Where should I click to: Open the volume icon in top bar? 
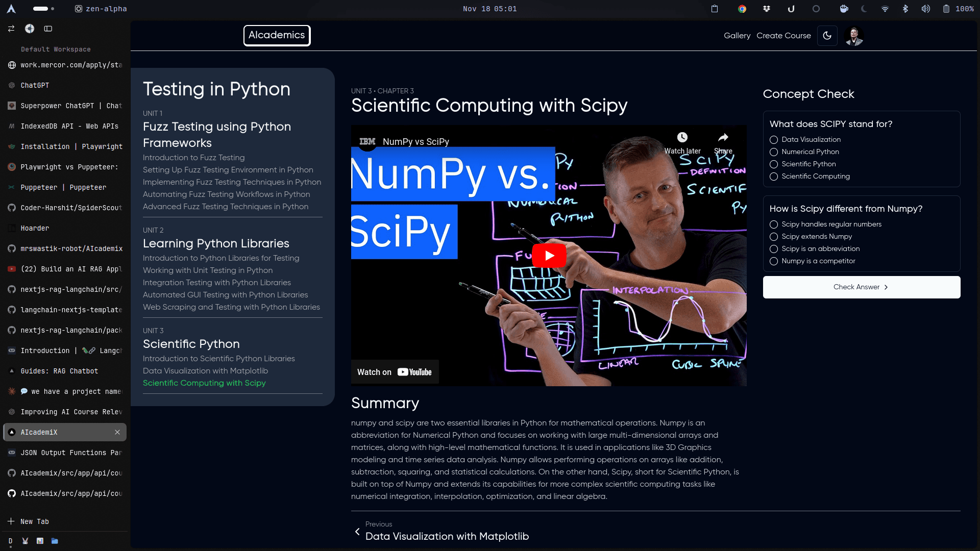tap(925, 9)
